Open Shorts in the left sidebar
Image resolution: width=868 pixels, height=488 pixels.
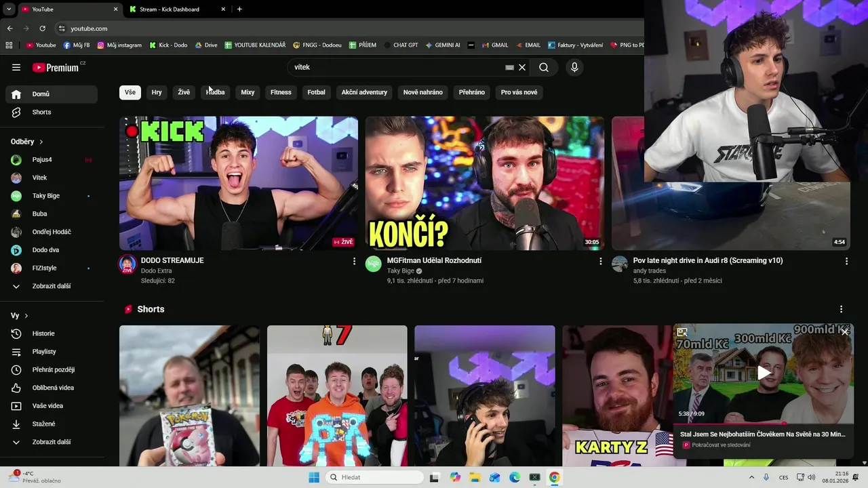(52, 112)
